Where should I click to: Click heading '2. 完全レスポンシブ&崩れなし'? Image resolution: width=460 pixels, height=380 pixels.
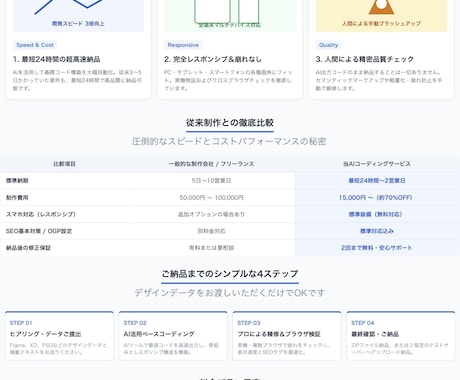(213, 59)
